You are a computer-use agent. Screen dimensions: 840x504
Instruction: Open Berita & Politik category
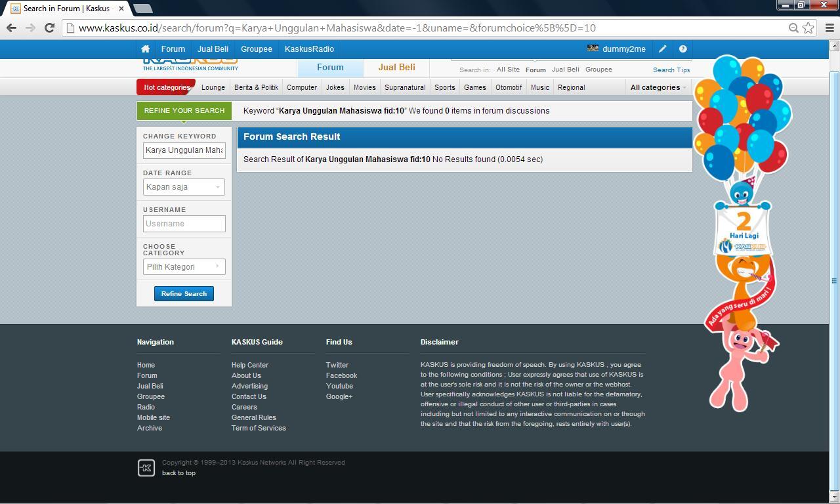(256, 87)
